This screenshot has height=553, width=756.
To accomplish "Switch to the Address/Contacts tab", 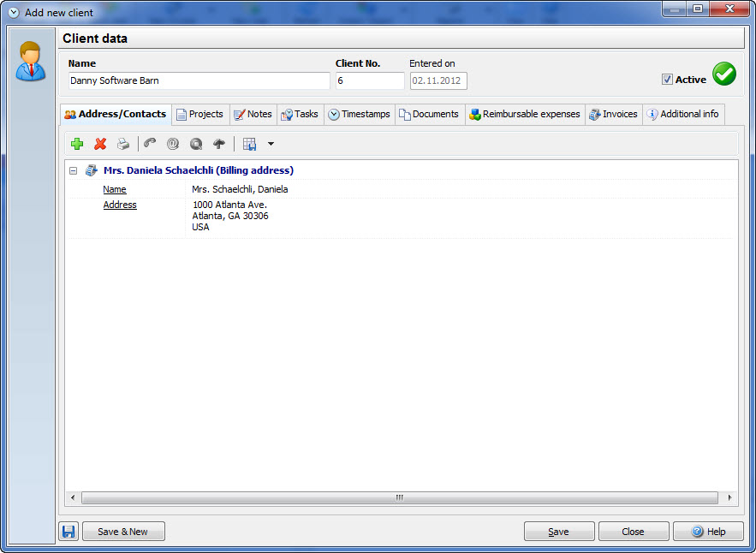I will coord(116,114).
